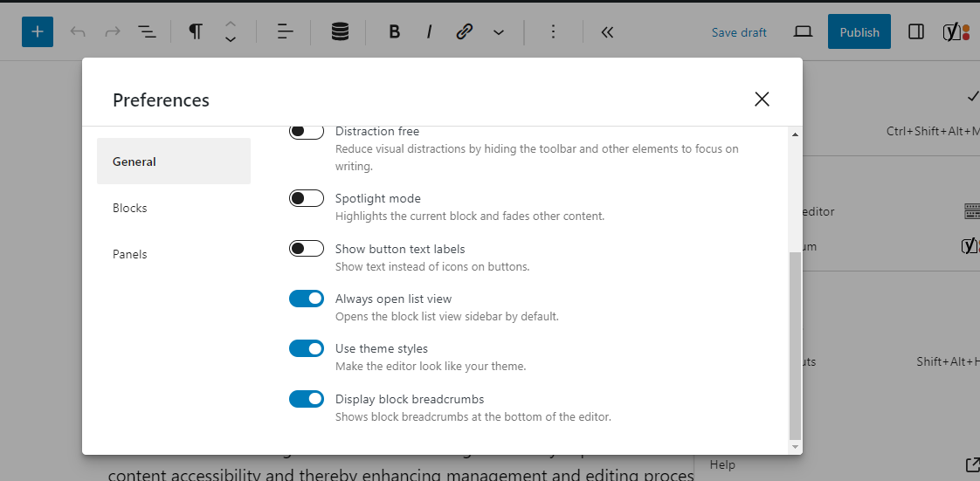Open the text alignment icon

pos(285,31)
